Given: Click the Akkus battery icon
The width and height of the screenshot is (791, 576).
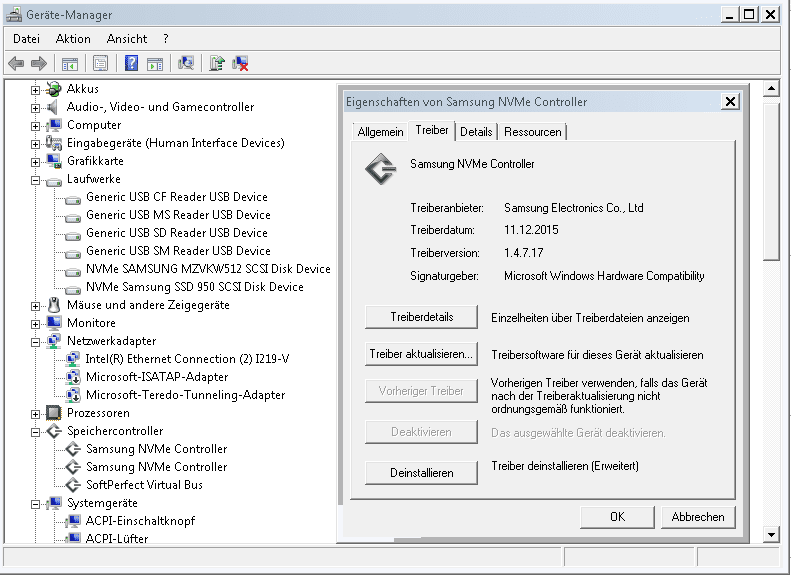Looking at the screenshot, I should click(x=53, y=89).
